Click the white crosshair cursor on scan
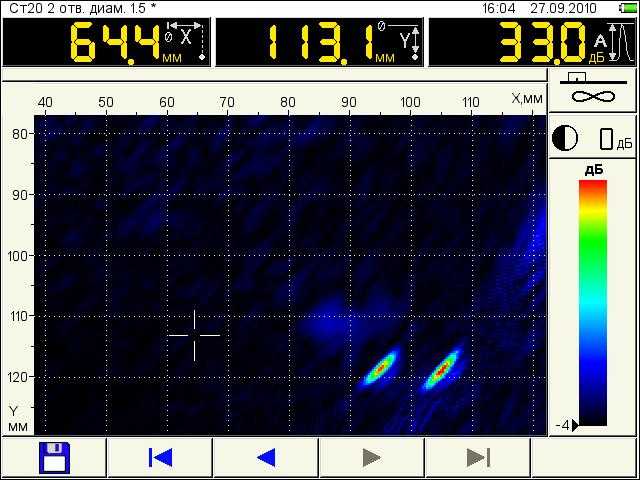Screen dimensions: 640x480 tap(194, 336)
